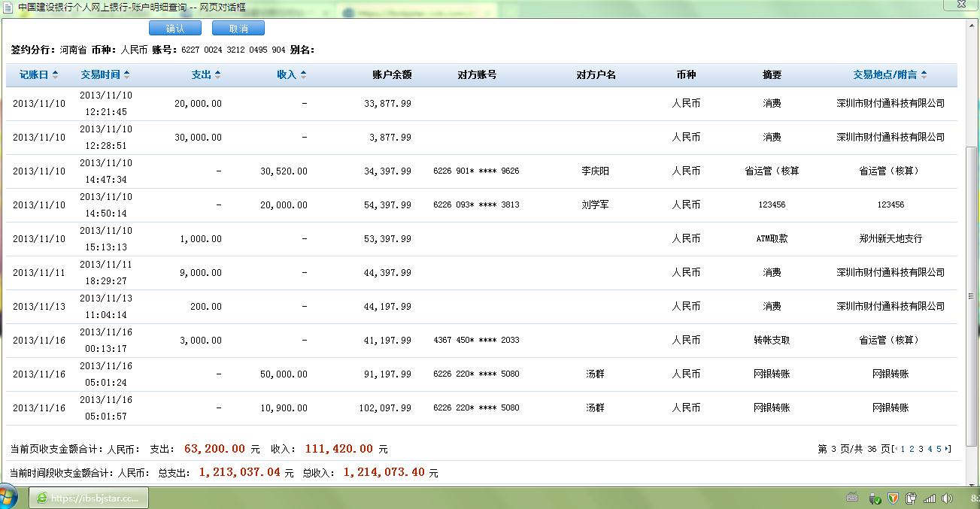Open the 360 security shield tray icon
Viewport: 980px width, 509px height.
click(893, 498)
